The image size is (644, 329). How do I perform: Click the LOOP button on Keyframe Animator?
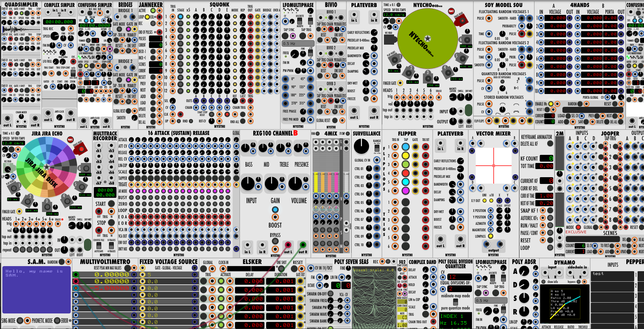[550, 248]
